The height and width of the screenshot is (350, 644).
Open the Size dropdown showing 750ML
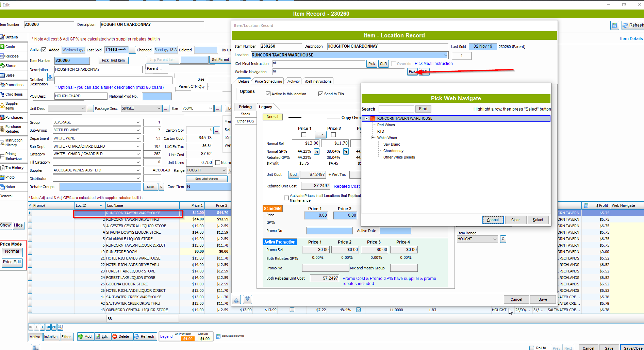(211, 109)
